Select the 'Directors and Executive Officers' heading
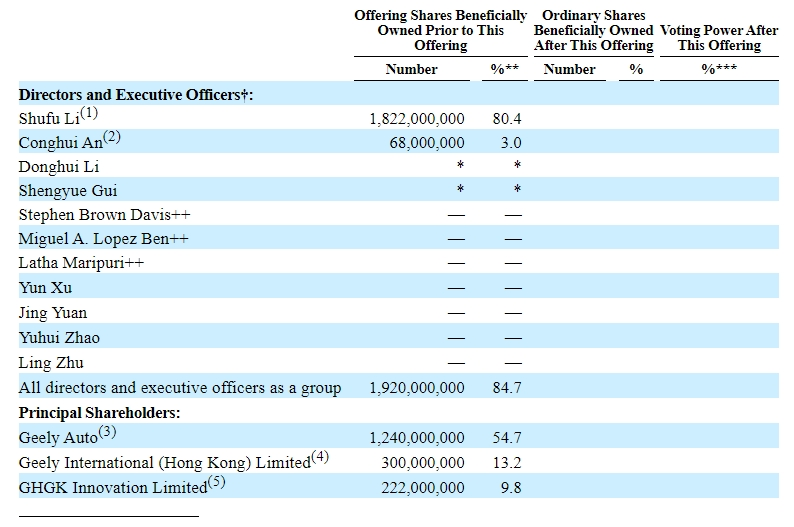Viewport: 794px width, 527px height. pos(136,94)
